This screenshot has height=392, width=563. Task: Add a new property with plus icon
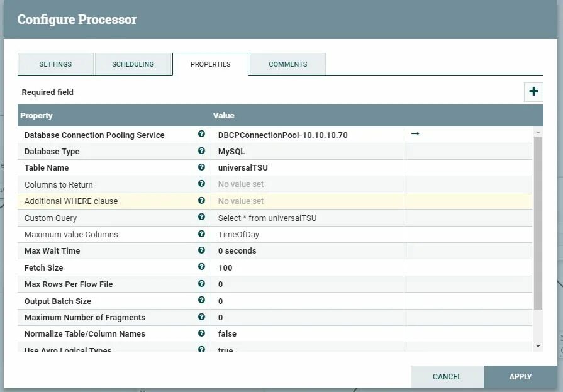click(533, 92)
